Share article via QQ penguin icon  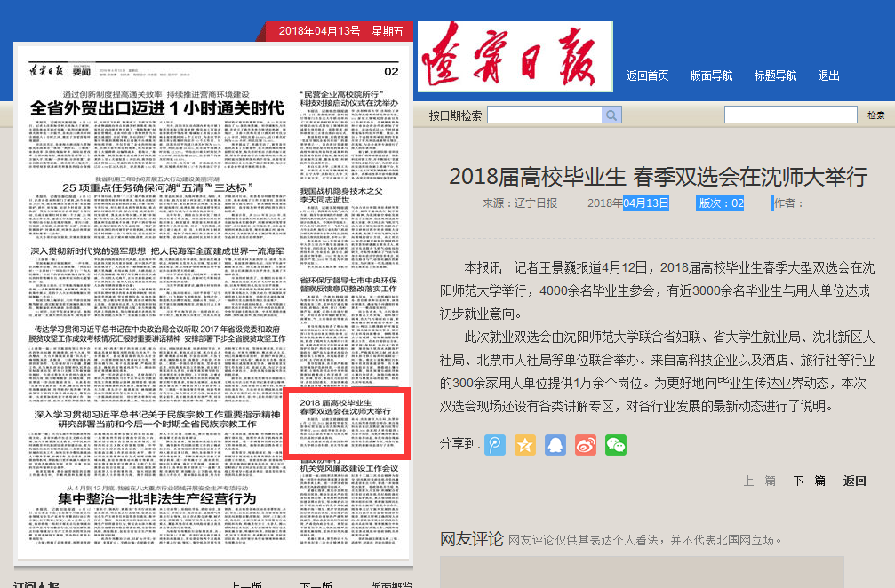[555, 445]
